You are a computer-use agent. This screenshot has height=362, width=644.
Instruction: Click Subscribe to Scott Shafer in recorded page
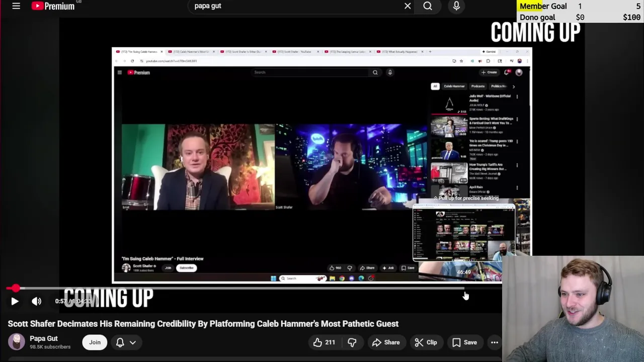(186, 268)
